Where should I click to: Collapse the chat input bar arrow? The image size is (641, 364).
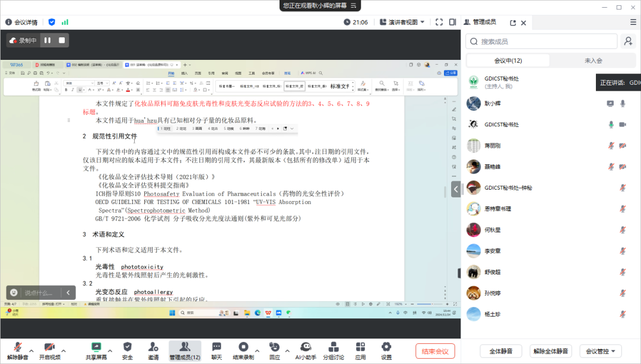click(x=68, y=292)
